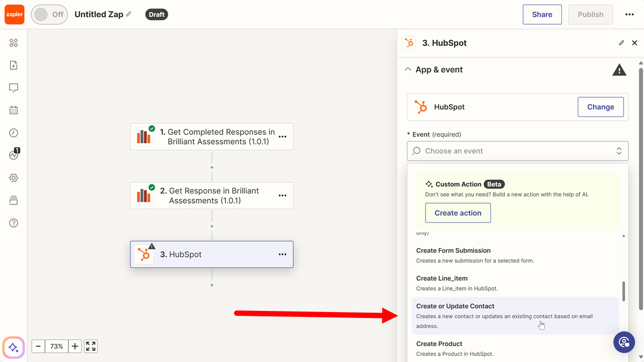Click the Zap runs document icon in sidebar

14,64
